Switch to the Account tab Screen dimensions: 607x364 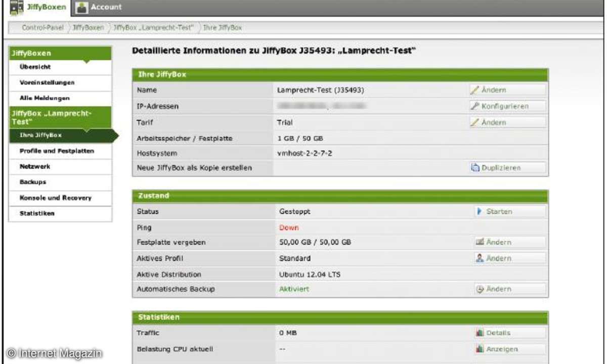99,7
